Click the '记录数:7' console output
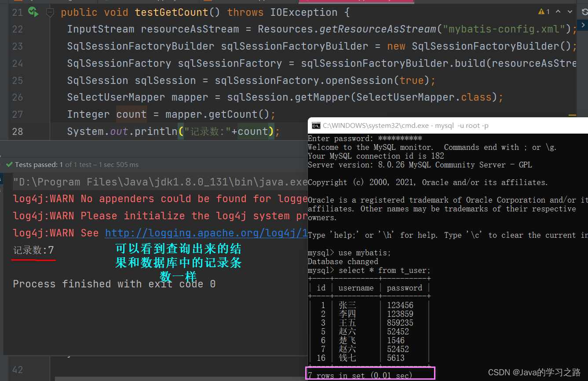Image resolution: width=588 pixels, height=381 pixels. coord(33,250)
